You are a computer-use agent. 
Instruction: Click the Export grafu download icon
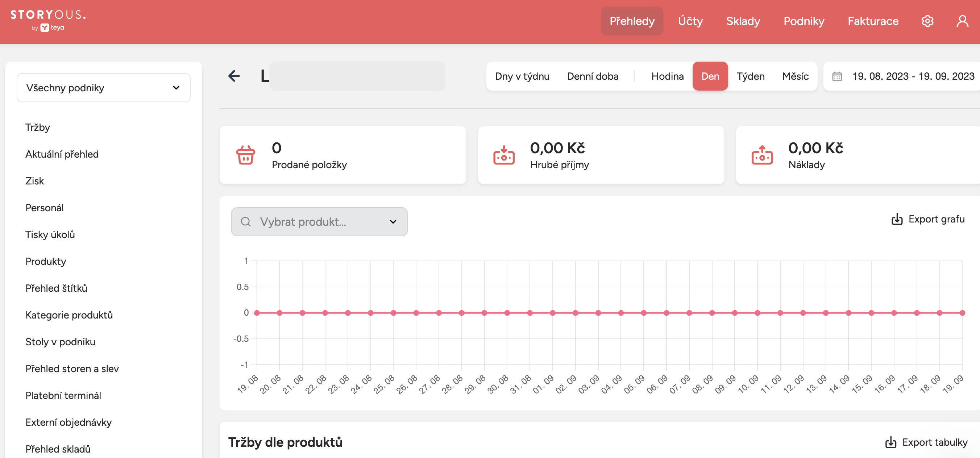(897, 219)
